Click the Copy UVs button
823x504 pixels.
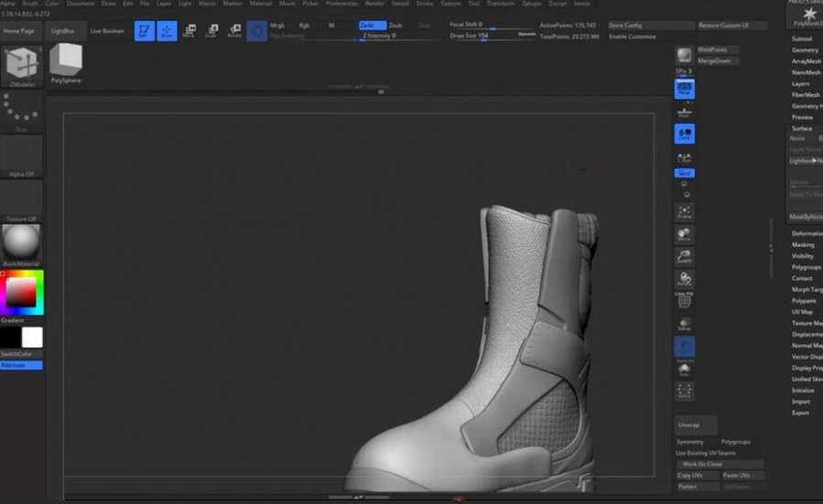tap(697, 476)
